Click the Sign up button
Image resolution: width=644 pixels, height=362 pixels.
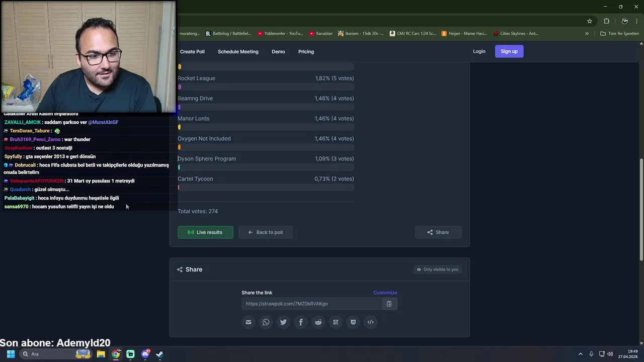tap(509, 51)
